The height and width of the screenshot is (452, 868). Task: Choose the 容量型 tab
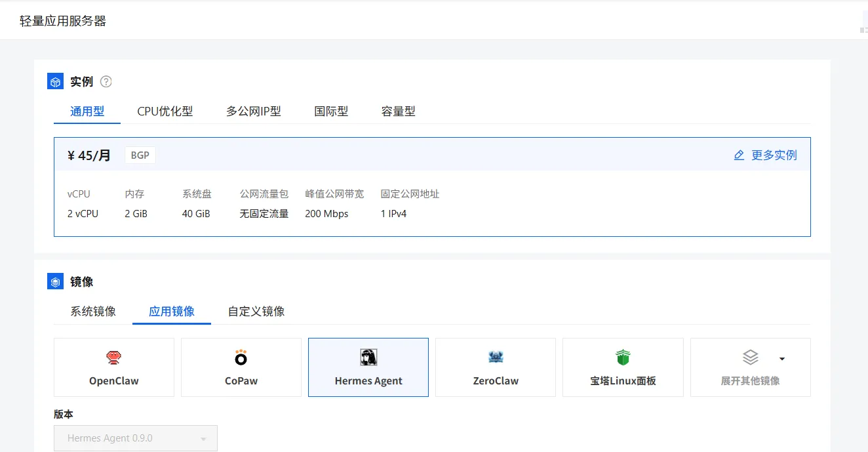coord(399,112)
